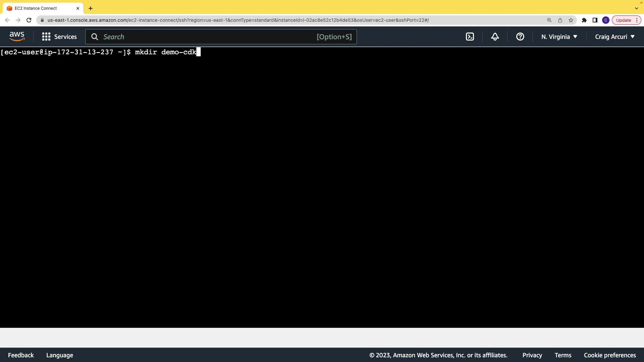
Task: Click the Update browser button
Action: point(624,20)
